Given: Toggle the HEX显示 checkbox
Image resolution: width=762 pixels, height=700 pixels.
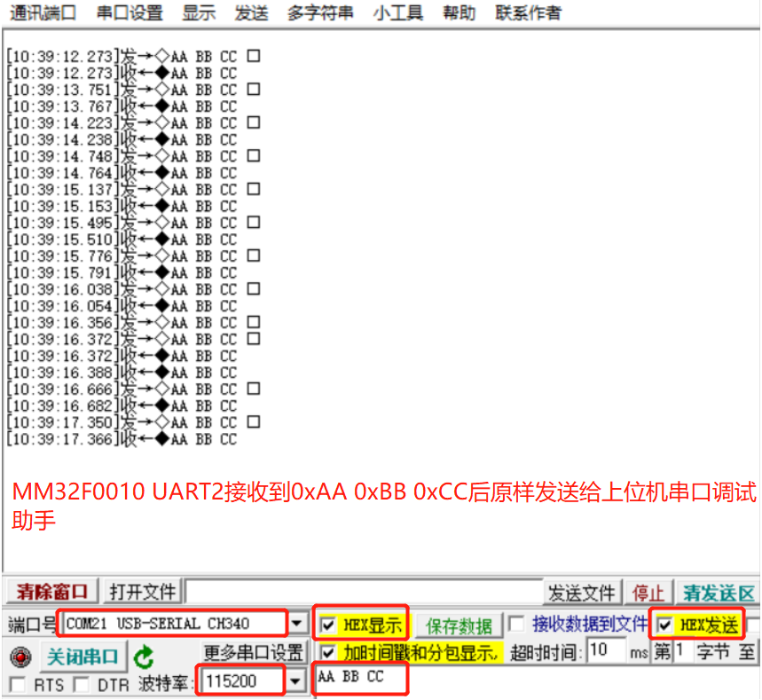Looking at the screenshot, I should tap(328, 625).
